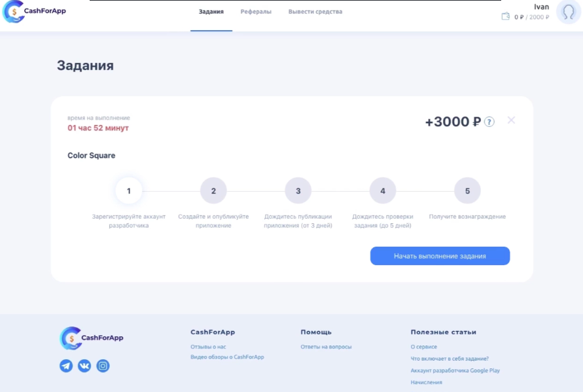This screenshot has width=583, height=392.
Task: Open Отзывы о нас link
Action: tap(208, 347)
